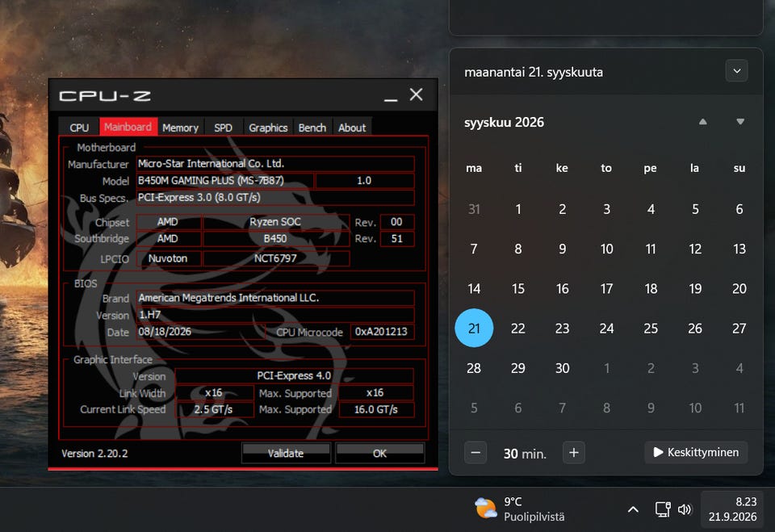Click the model revision 1.0 field

click(x=365, y=181)
